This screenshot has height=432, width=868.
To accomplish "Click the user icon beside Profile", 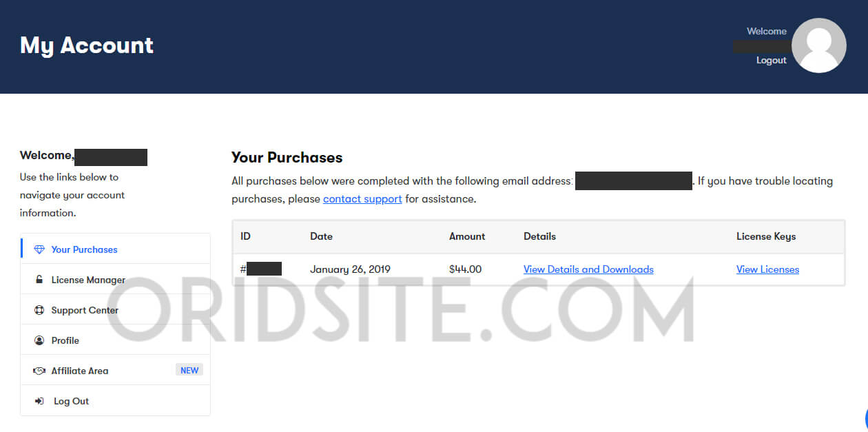I will coord(39,340).
